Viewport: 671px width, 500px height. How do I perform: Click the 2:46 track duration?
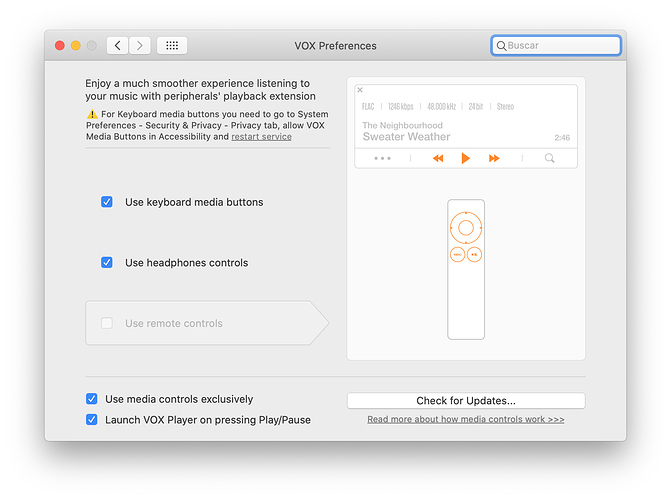coord(562,137)
